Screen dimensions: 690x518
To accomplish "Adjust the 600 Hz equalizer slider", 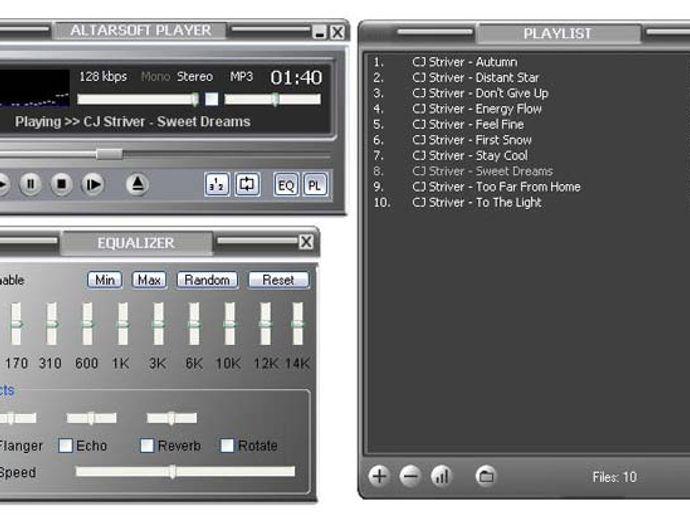I will pos(87,324).
